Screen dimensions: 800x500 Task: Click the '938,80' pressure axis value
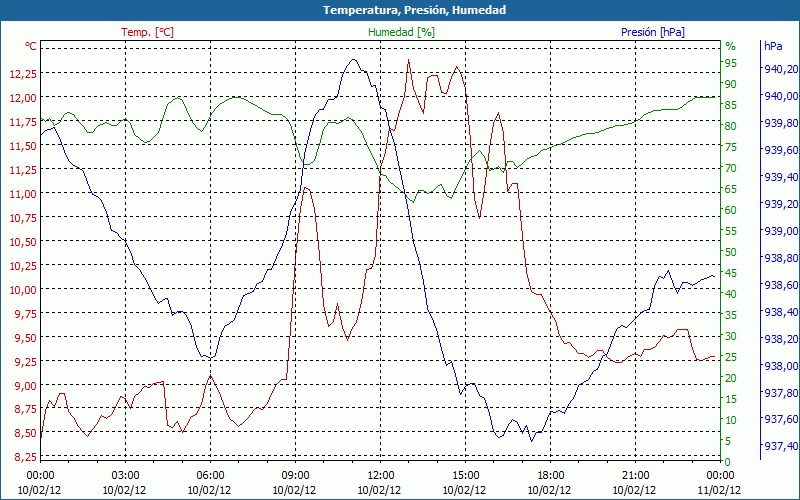click(x=779, y=258)
